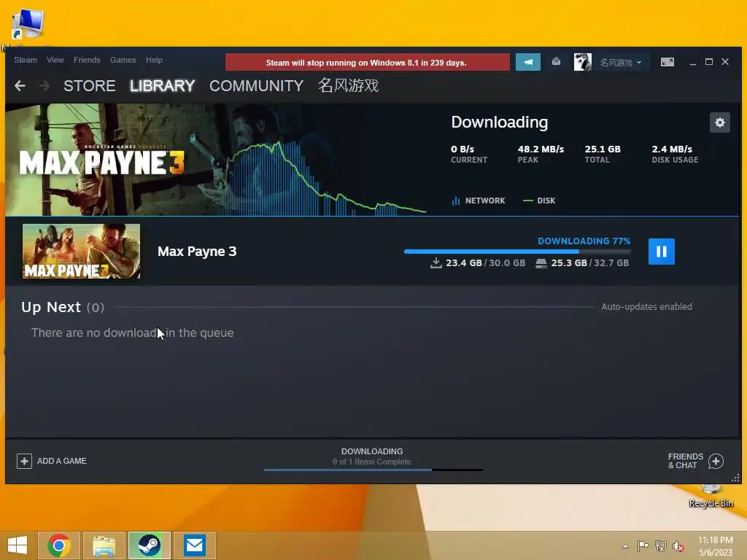Screen dimensions: 747x560
Task: Open the 名风游戏 profile tab
Action: [x=348, y=86]
